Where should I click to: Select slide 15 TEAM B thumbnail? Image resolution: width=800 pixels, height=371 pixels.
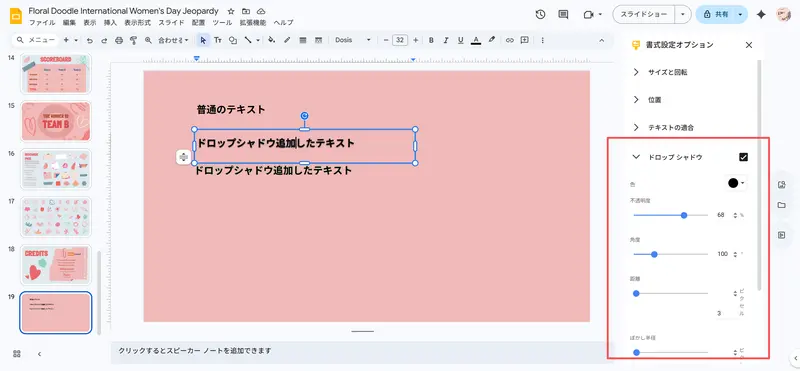pos(56,121)
